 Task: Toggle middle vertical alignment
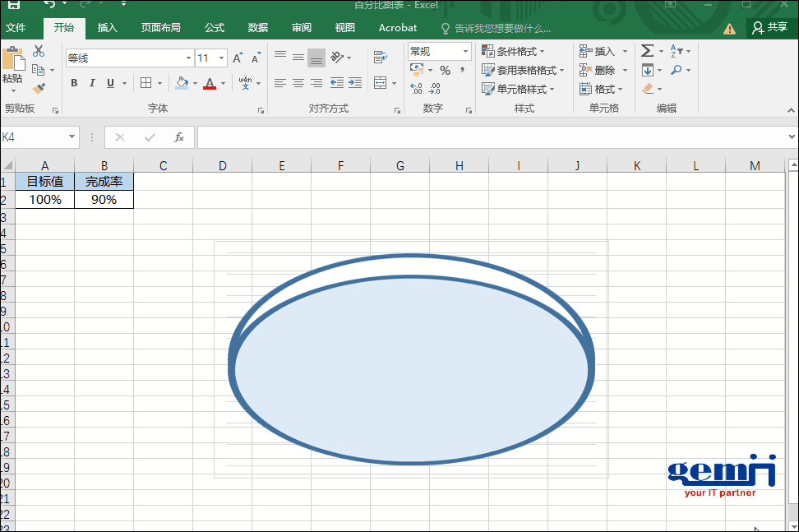point(298,57)
